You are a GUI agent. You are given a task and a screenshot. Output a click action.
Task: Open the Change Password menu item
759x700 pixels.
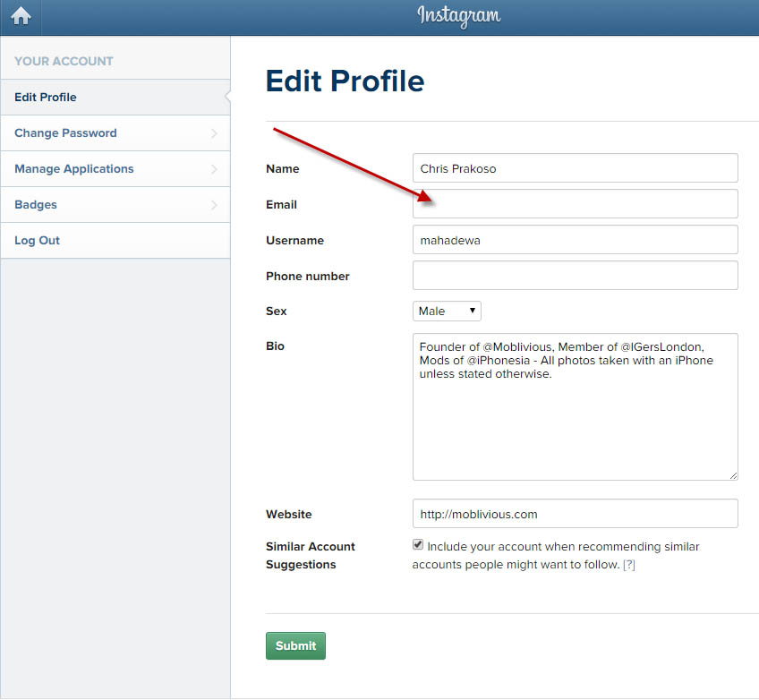65,133
